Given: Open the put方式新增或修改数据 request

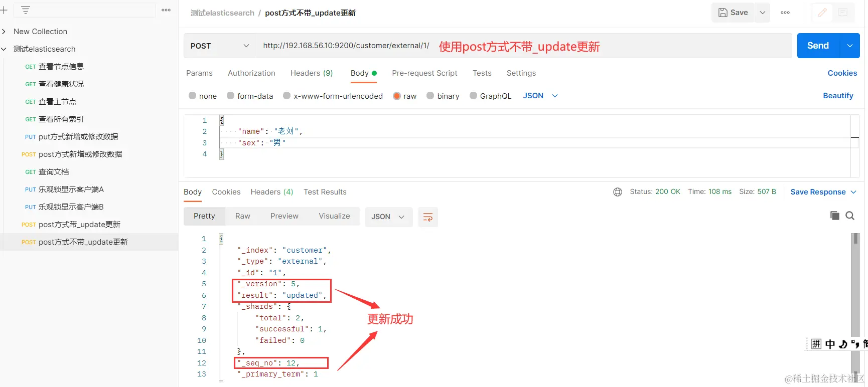Looking at the screenshot, I should [78, 137].
